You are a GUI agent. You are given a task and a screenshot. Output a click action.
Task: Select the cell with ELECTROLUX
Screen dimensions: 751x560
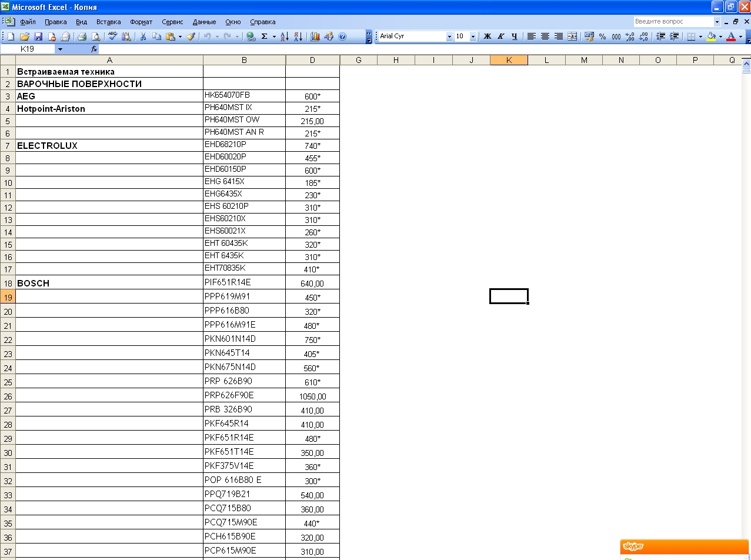coord(109,145)
